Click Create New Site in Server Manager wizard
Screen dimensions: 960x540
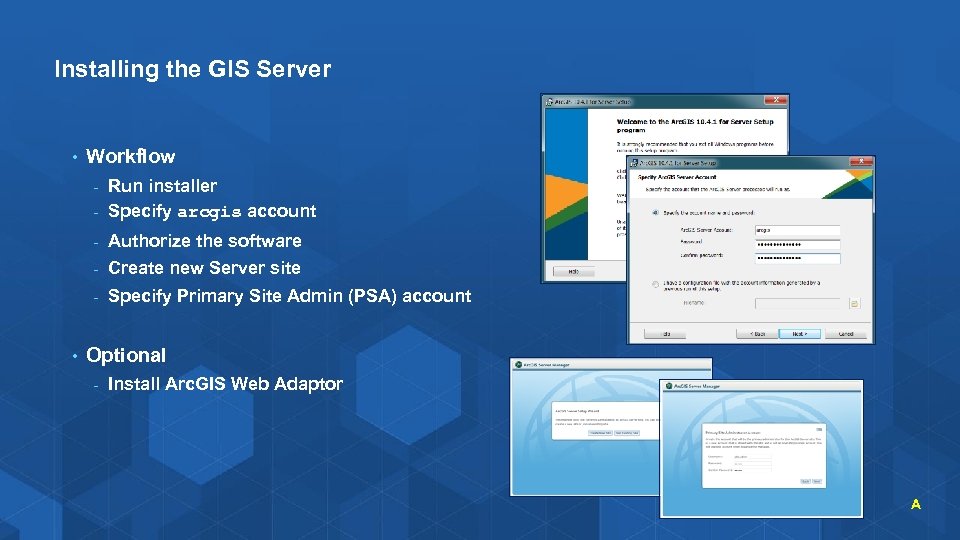tap(601, 433)
